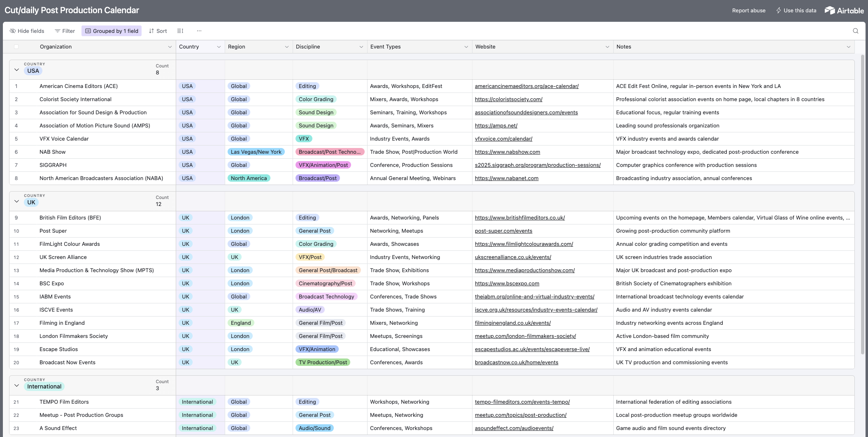Open the vfxvoice.com/calendar/ link

point(503,139)
